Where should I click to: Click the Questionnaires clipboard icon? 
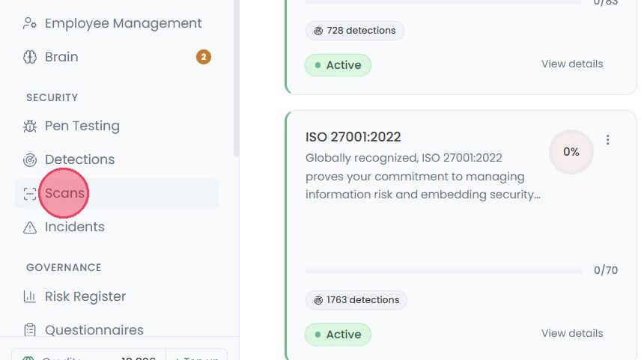click(x=29, y=330)
